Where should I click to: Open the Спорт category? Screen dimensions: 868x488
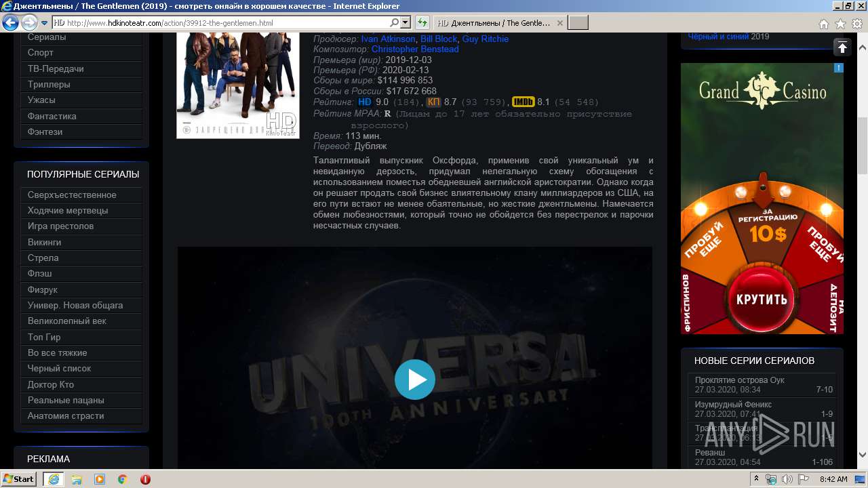81,52
